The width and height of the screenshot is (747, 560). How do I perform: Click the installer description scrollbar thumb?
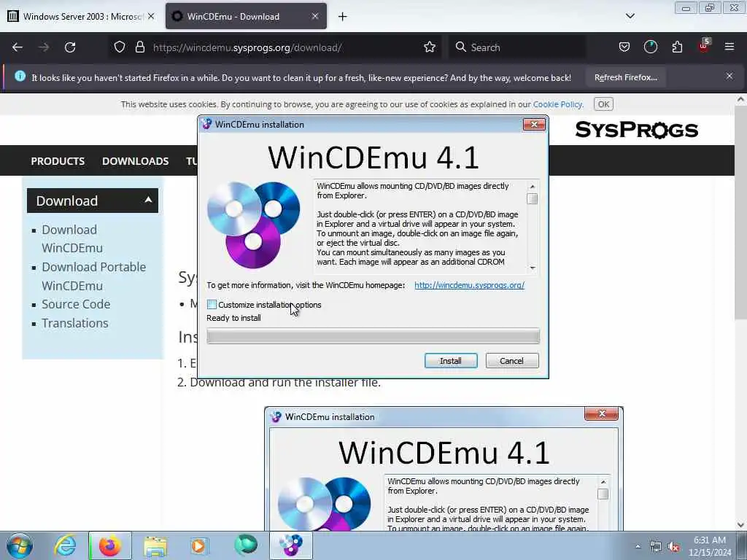pos(532,198)
